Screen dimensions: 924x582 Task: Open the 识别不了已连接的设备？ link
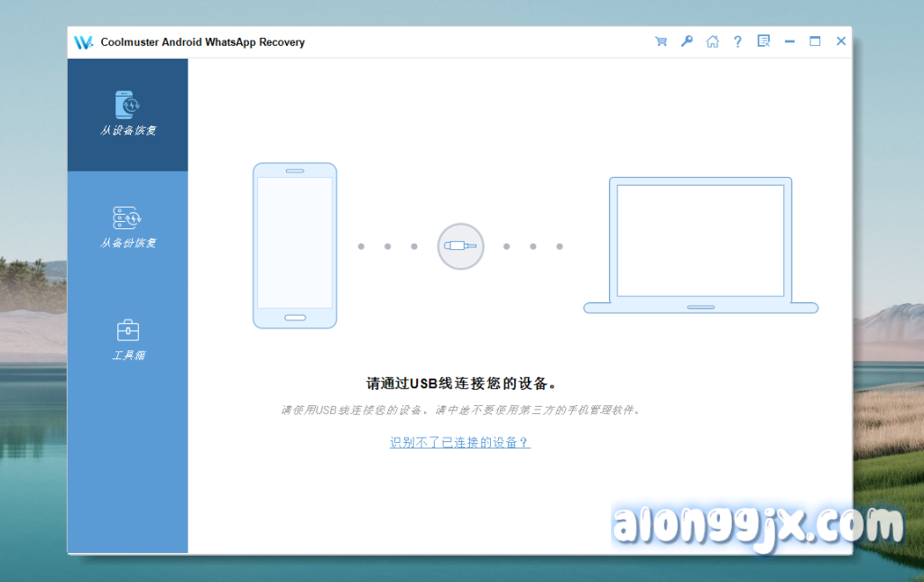pos(460,443)
